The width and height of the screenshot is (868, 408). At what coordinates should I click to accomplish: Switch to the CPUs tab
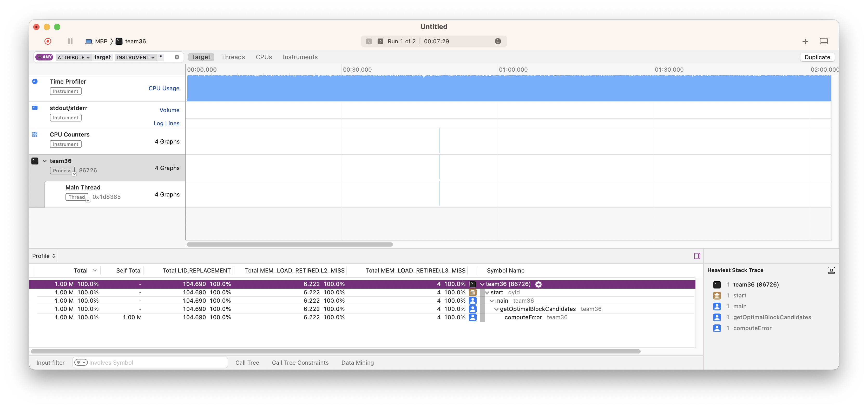point(264,57)
